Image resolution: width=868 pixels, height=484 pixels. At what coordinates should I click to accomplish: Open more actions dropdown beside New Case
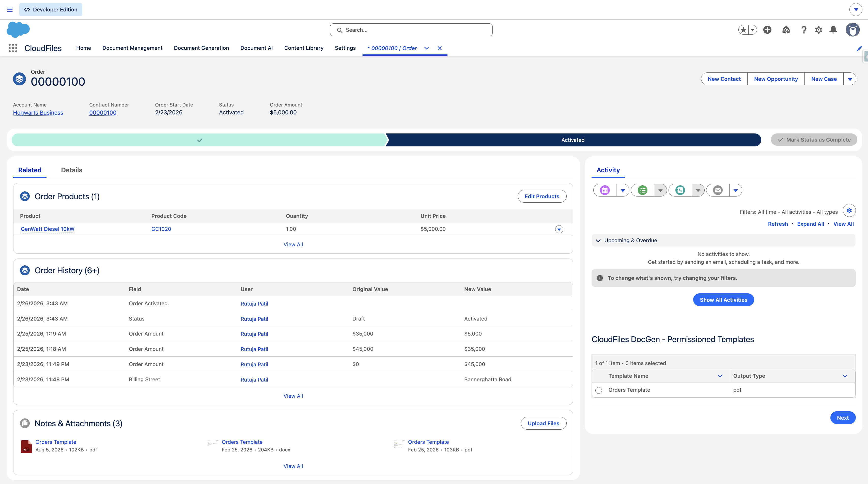(850, 79)
